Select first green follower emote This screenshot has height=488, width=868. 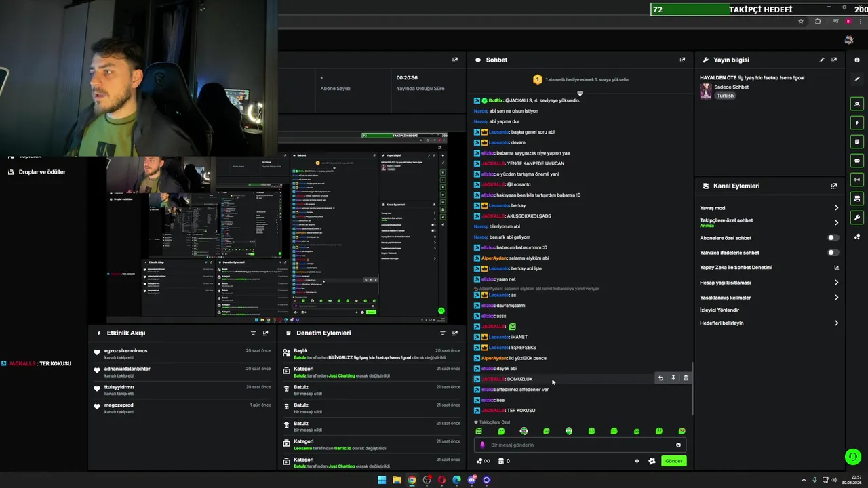click(479, 431)
